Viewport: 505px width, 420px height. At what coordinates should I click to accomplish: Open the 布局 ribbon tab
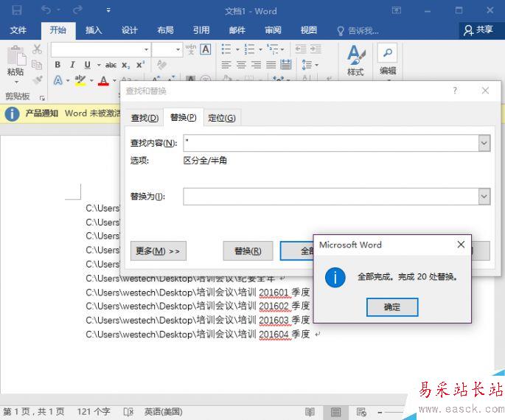165,30
